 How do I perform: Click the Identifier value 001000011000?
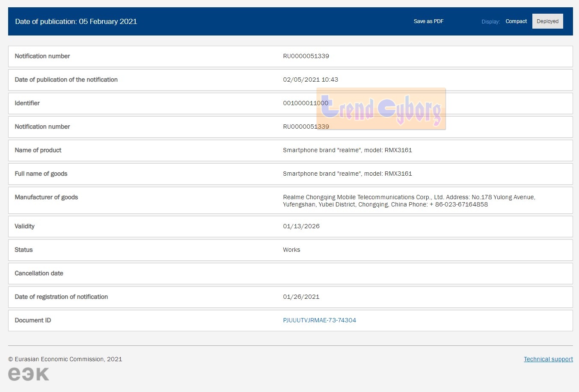pyautogui.click(x=306, y=103)
